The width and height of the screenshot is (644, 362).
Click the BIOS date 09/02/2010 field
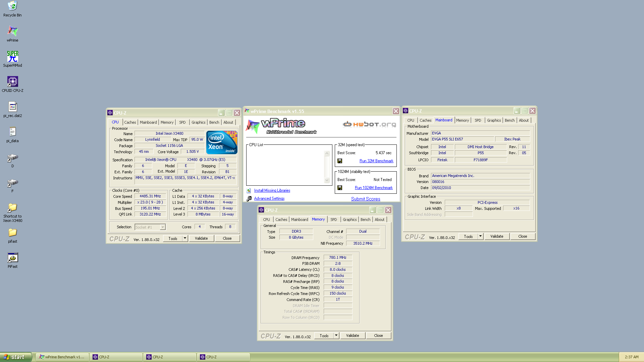(x=480, y=188)
